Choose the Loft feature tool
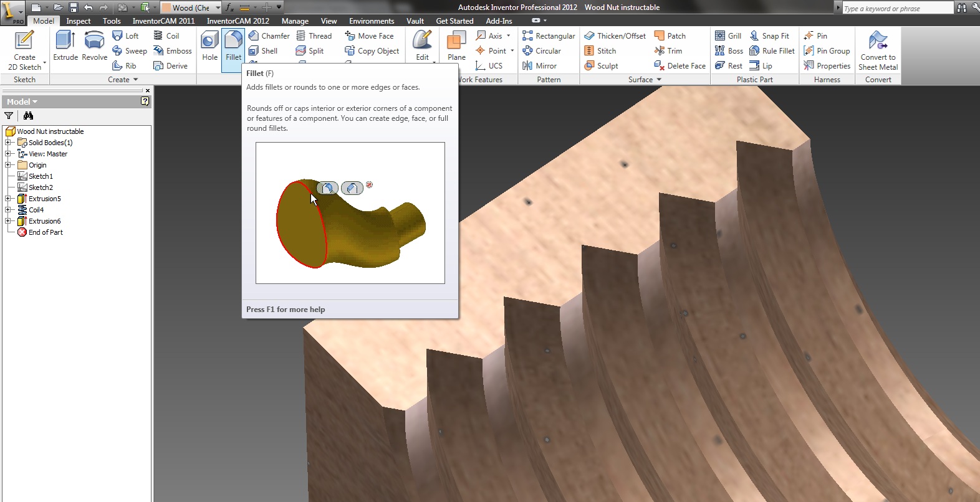The width and height of the screenshot is (980, 502). (125, 36)
